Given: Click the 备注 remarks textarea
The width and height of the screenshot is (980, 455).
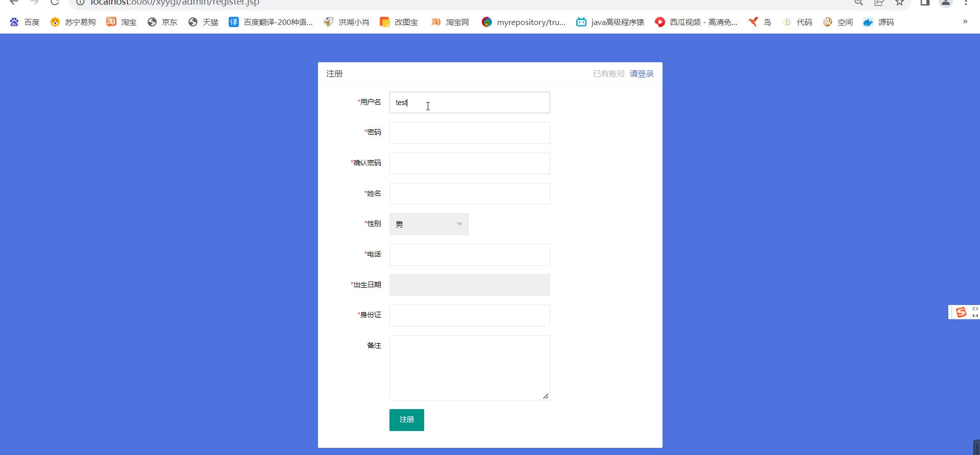Looking at the screenshot, I should point(470,368).
